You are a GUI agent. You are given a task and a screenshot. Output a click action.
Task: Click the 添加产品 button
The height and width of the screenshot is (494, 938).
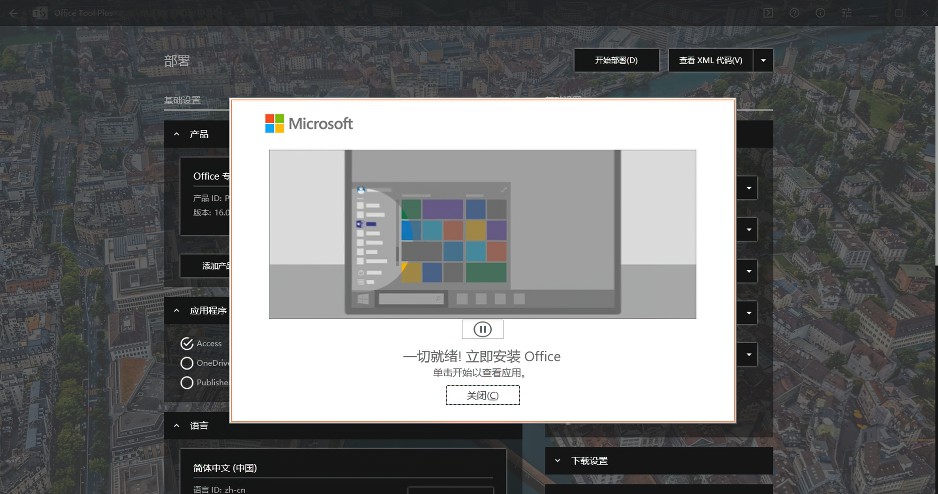pos(205,266)
